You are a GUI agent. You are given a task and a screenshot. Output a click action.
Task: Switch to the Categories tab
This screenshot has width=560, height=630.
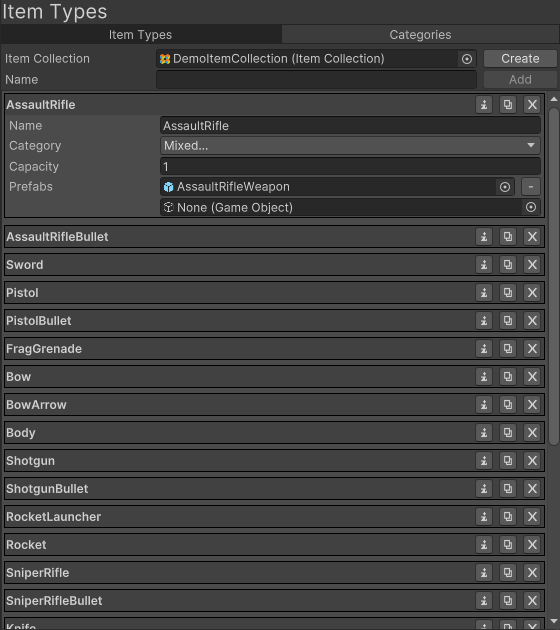tap(420, 35)
